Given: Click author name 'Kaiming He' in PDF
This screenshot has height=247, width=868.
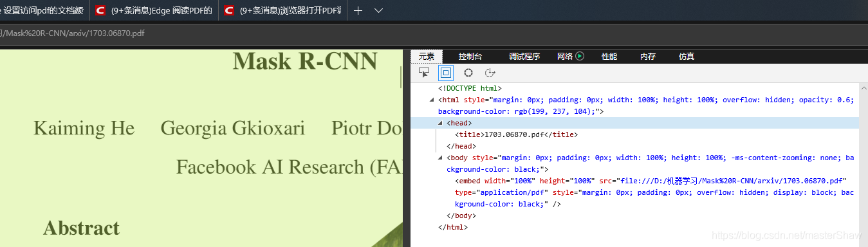Looking at the screenshot, I should point(84,128).
